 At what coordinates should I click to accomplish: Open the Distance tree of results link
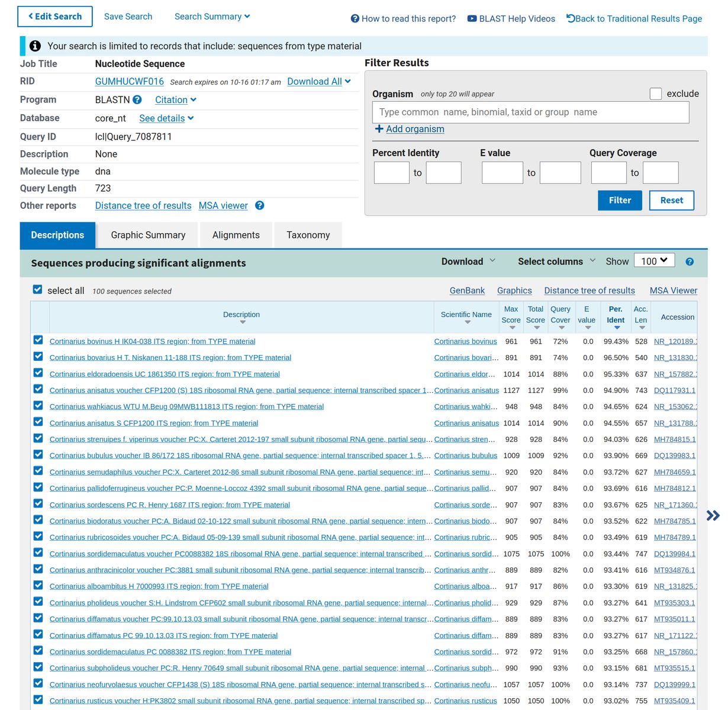pyautogui.click(x=143, y=206)
